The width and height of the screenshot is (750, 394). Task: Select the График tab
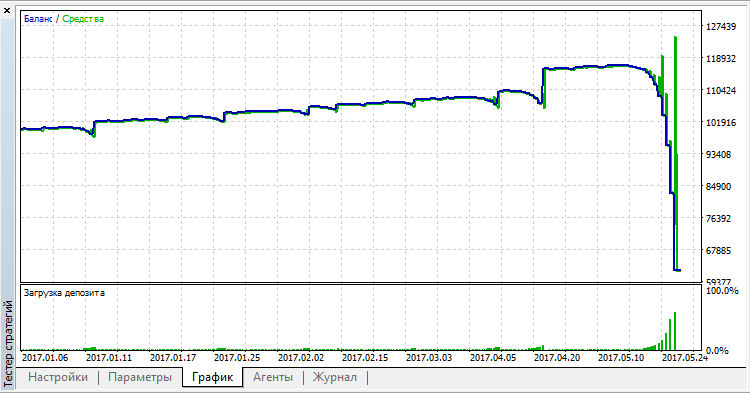(x=212, y=377)
